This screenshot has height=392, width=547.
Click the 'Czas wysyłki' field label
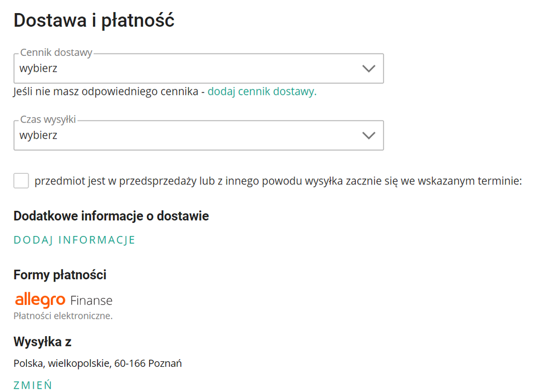48,119
